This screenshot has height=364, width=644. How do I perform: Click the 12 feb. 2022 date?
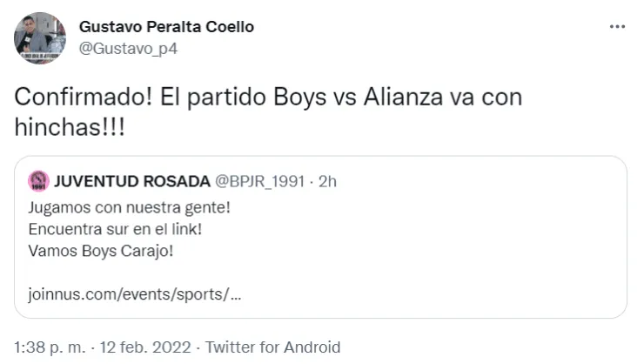click(x=136, y=345)
